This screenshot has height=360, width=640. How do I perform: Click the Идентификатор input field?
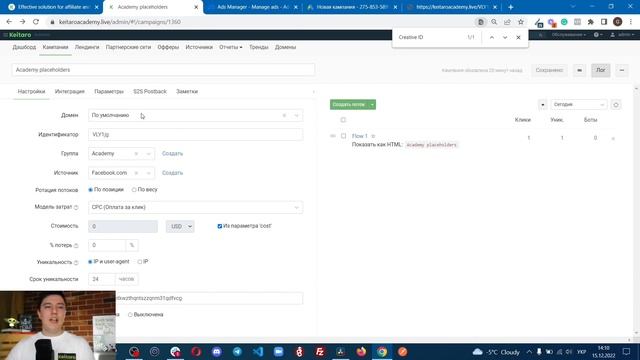click(x=196, y=135)
